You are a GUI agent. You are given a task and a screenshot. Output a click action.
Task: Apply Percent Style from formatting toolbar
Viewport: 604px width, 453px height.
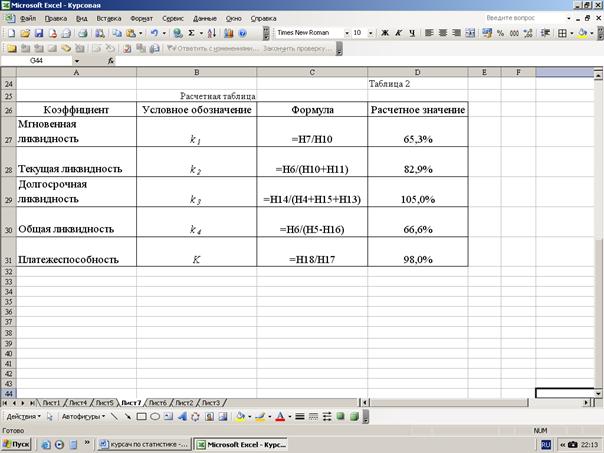[500, 33]
